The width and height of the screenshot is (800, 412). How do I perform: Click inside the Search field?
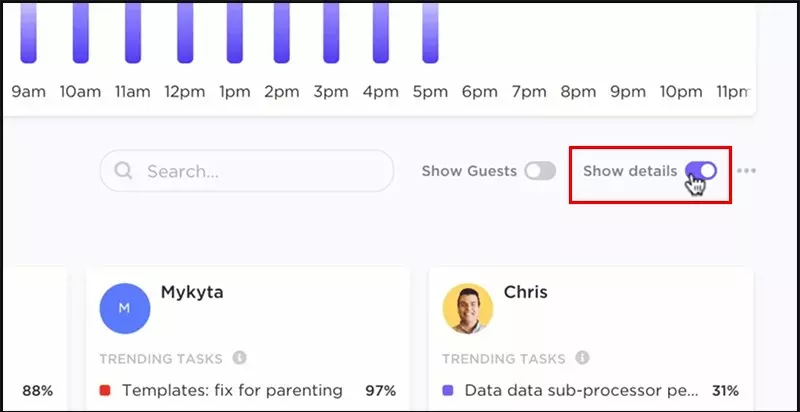(x=247, y=171)
